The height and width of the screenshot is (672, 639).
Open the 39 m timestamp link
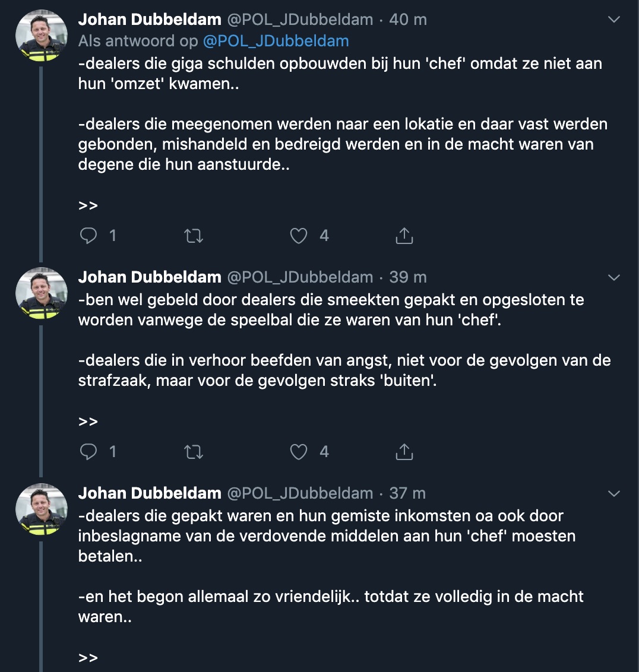tap(408, 277)
